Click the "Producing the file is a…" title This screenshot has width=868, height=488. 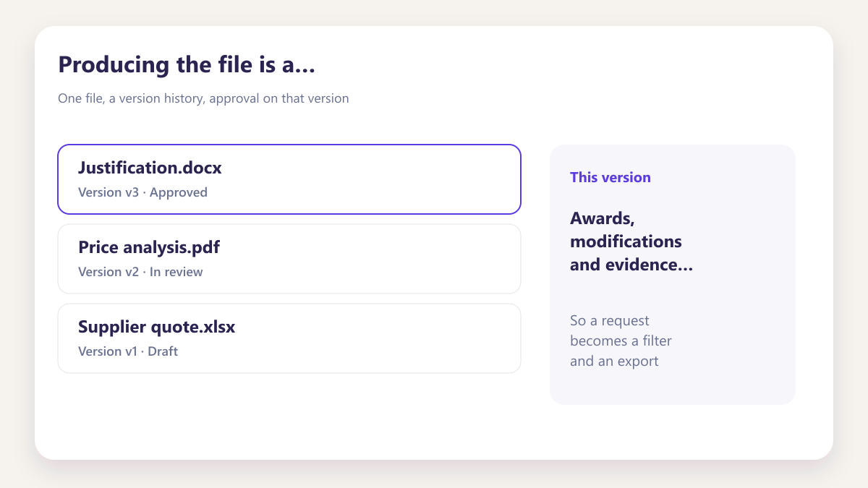[x=187, y=64]
